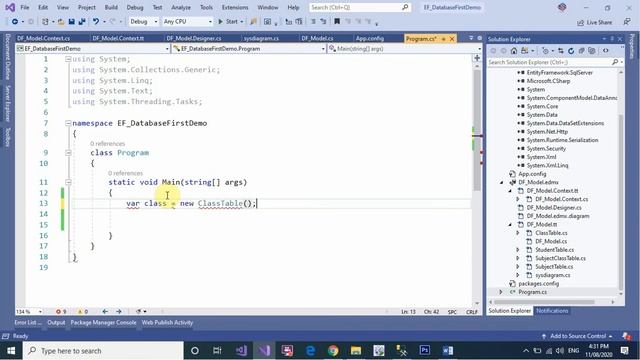Toggle auto-hide pin on Solution Explorer
The width and height of the screenshot is (640, 360).
pos(612,39)
